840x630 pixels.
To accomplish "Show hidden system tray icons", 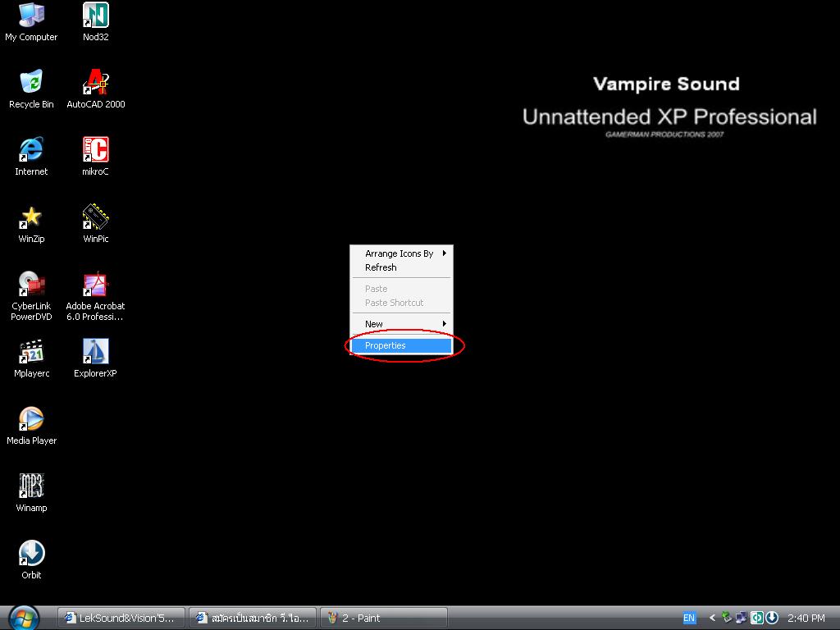I will point(712,618).
